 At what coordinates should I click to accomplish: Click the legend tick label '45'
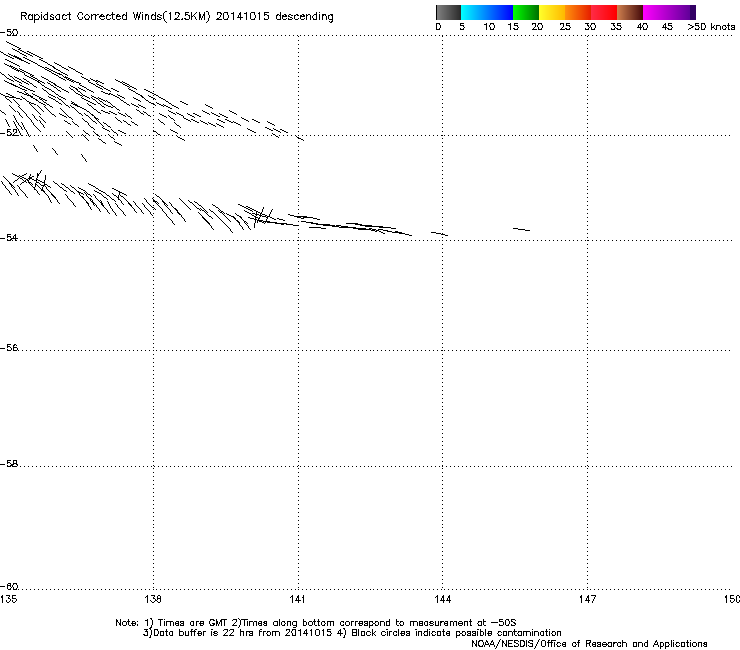tap(667, 27)
